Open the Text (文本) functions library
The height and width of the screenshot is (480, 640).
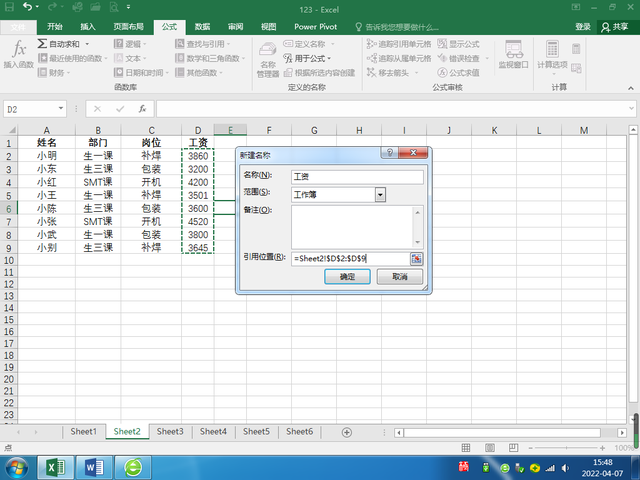(130, 58)
